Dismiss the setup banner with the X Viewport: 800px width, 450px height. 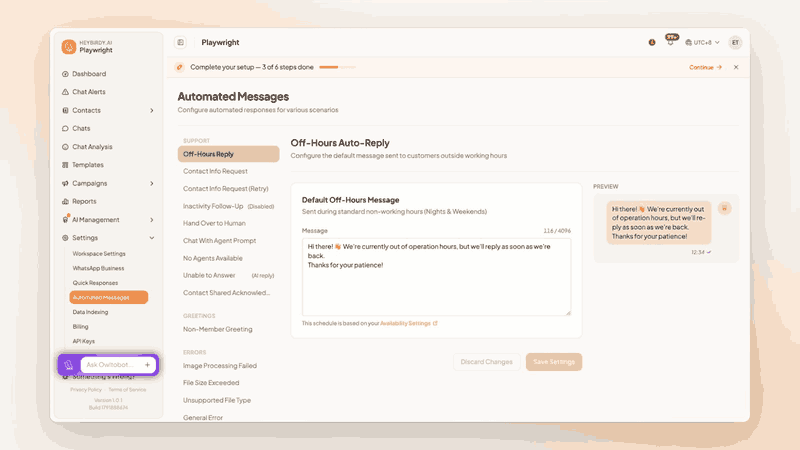pos(736,67)
